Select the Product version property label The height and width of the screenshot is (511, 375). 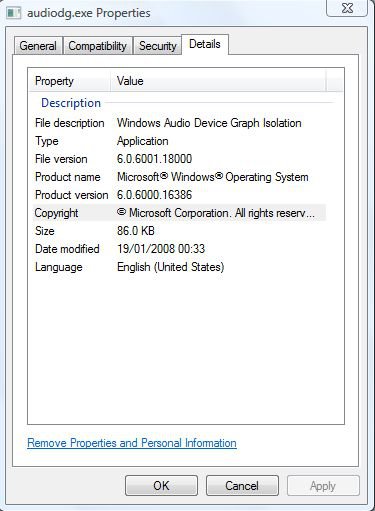coord(72,195)
